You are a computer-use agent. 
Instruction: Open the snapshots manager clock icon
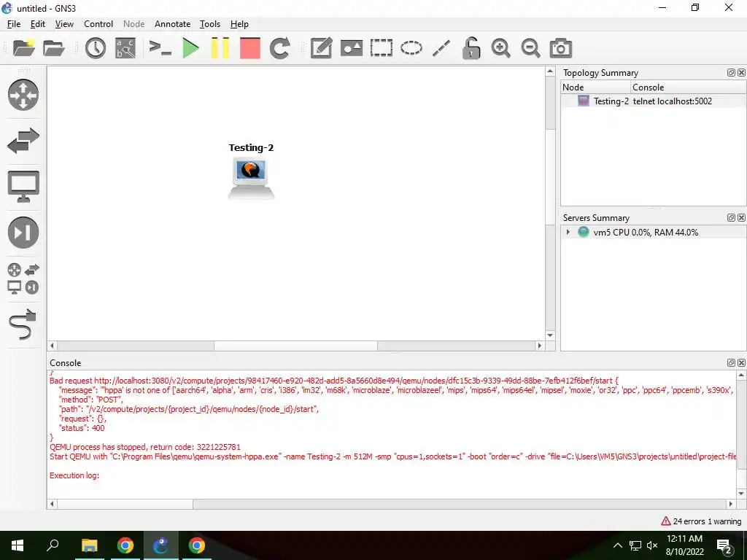[x=96, y=48]
